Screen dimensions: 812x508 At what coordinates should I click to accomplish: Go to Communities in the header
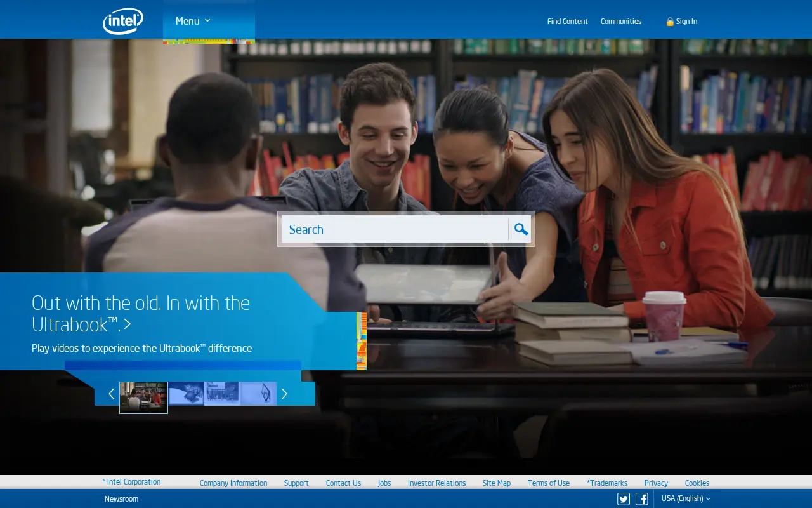click(x=621, y=22)
